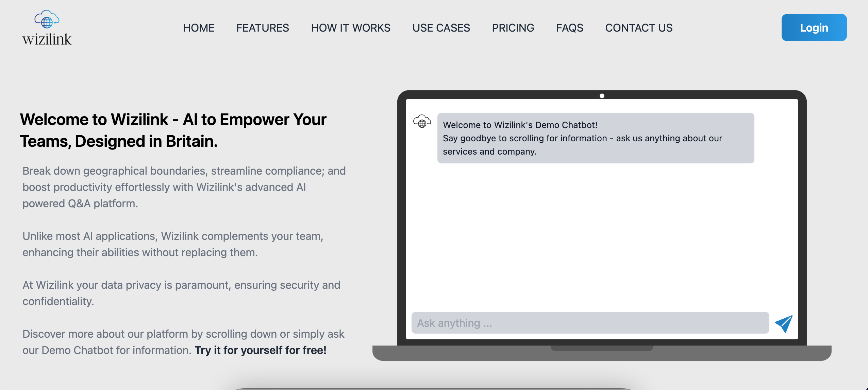Click the CONTACT US navigation item
This screenshot has height=390, width=868.
point(639,28)
